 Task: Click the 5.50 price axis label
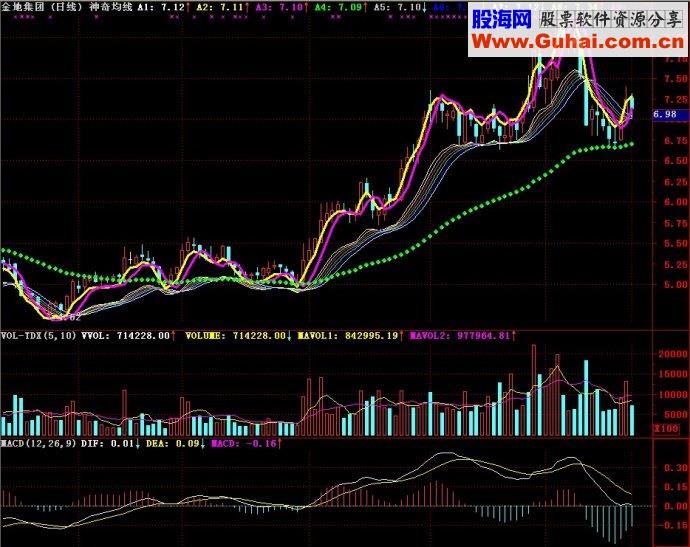675,243
